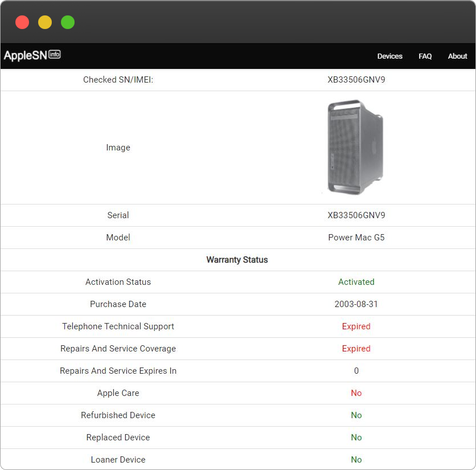Click the yellow minimize window button

point(45,22)
